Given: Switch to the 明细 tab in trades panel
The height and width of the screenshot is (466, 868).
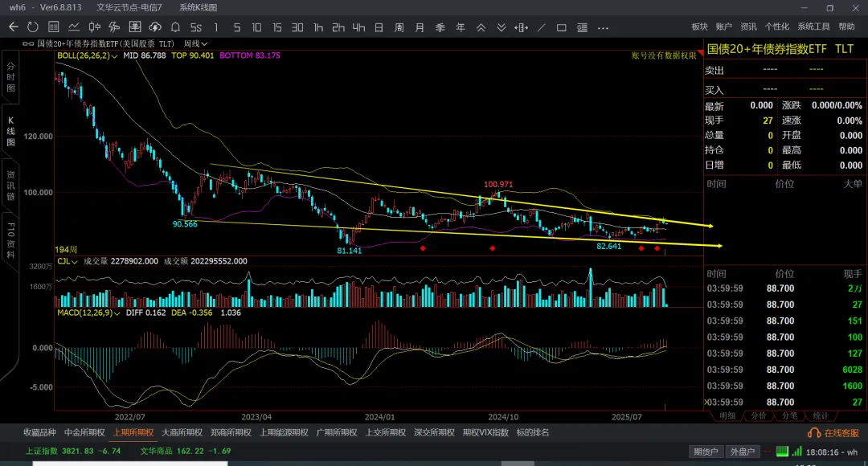Looking at the screenshot, I should click(727, 416).
